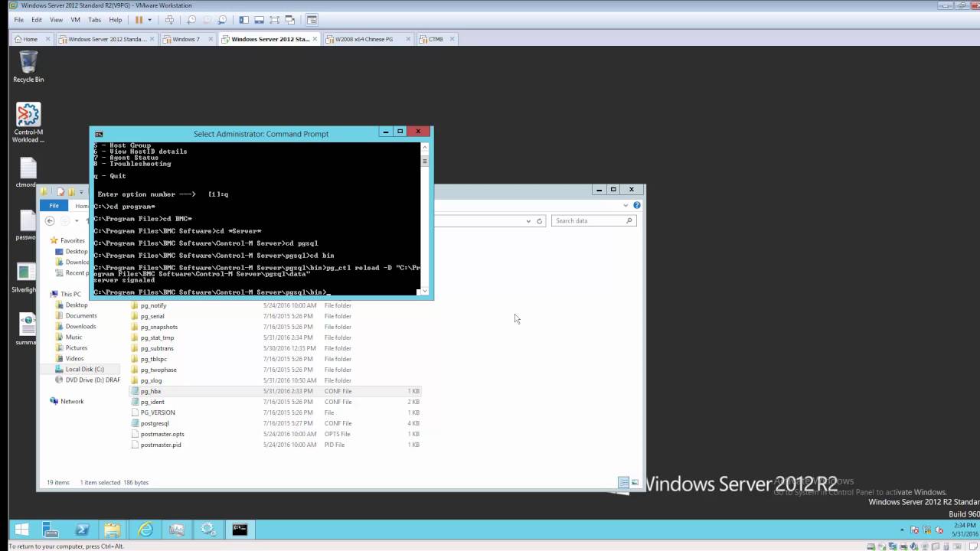Open the VMware Edit menu

point(37,20)
